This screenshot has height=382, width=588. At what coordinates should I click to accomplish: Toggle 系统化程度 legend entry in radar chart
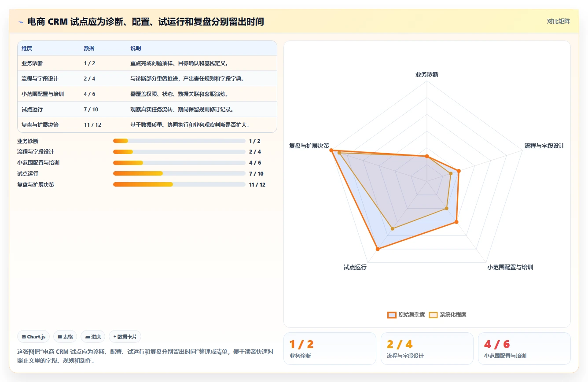(x=447, y=315)
